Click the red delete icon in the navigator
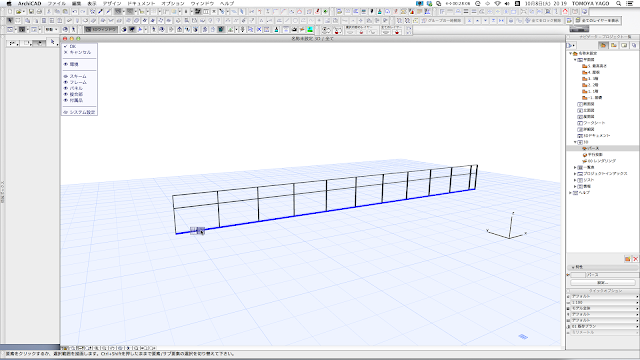The height and width of the screenshot is (360, 640). coord(635,259)
